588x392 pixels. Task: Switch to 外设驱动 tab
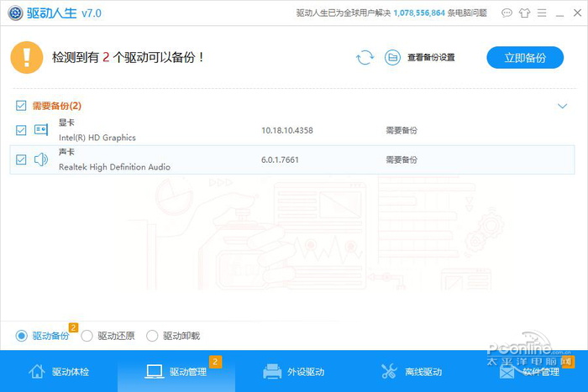pos(294,371)
